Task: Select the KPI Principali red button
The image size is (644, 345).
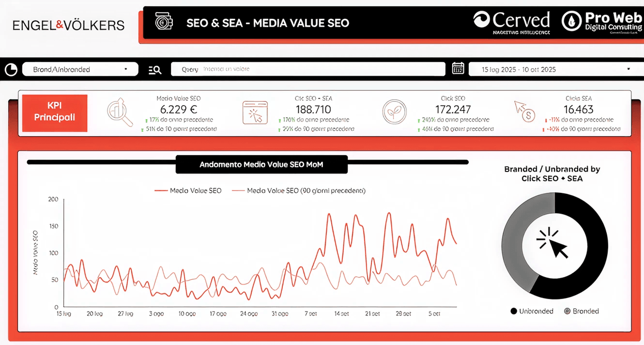Action: point(54,112)
